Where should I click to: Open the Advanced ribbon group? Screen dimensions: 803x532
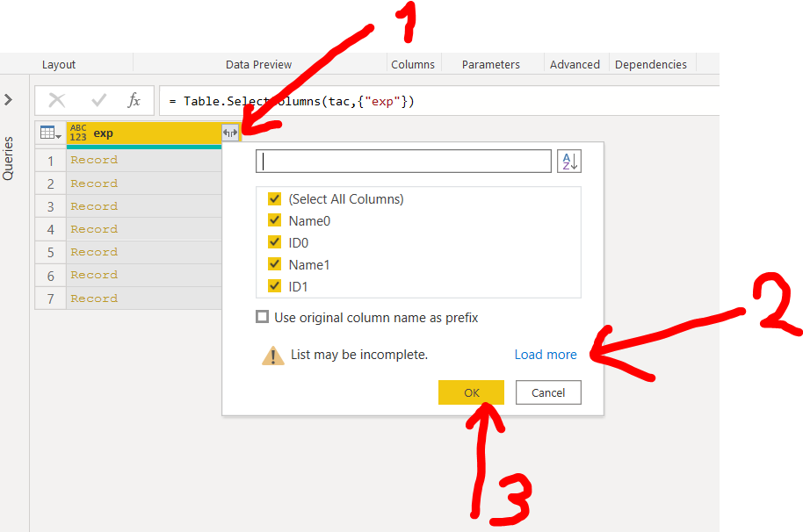click(575, 64)
